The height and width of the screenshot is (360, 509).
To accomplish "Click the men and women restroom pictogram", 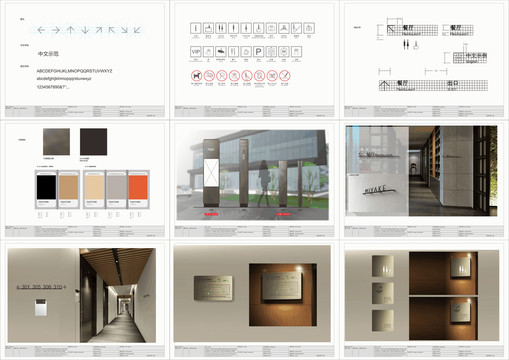I will coord(221,28).
